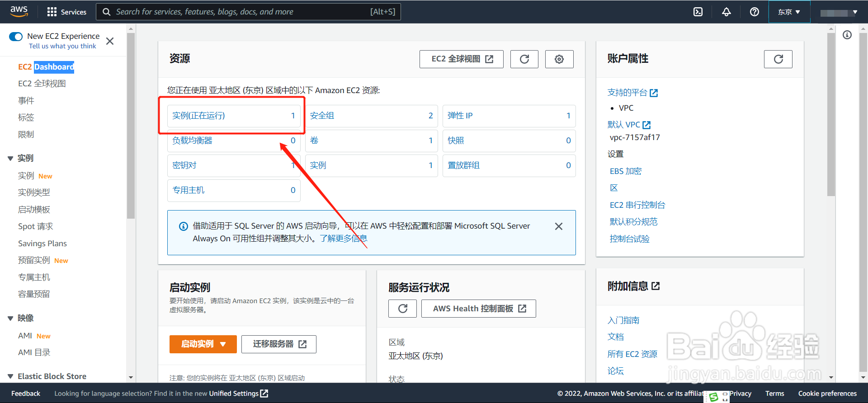
Task: Open 控制台试验 link
Action: pyautogui.click(x=630, y=239)
